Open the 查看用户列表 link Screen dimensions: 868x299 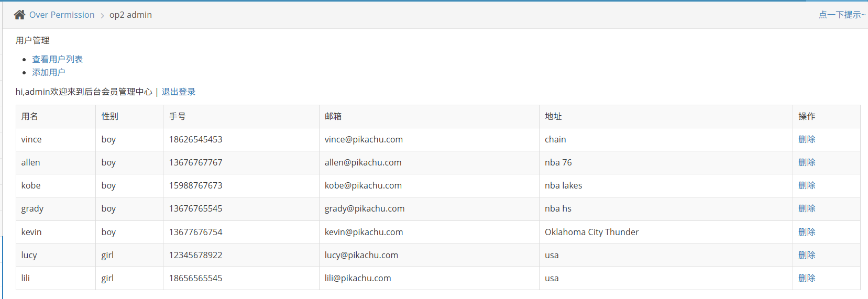click(x=57, y=59)
